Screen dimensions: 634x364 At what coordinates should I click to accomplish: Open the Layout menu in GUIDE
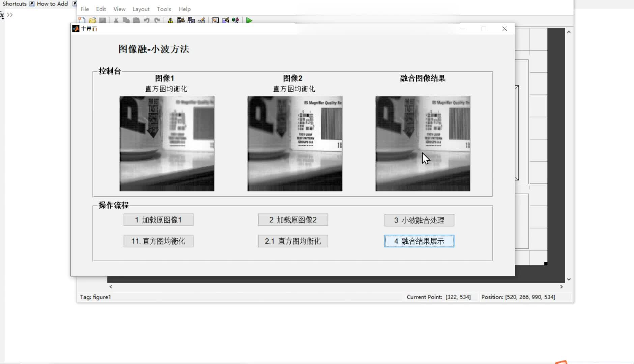(x=141, y=9)
